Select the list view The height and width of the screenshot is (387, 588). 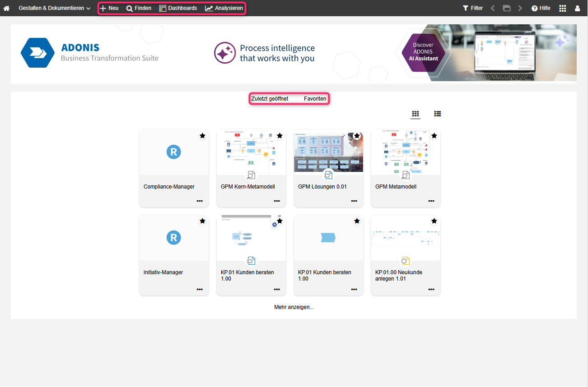point(437,114)
